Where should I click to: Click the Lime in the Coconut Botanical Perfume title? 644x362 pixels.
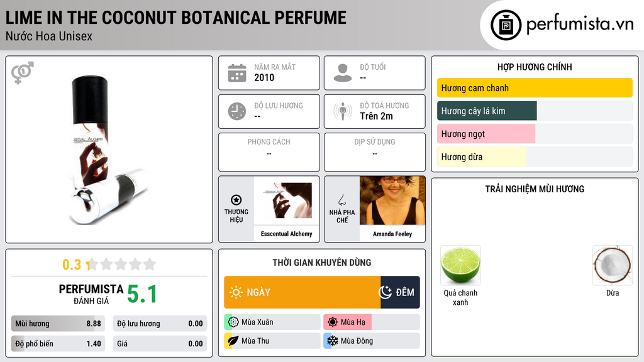(x=176, y=18)
